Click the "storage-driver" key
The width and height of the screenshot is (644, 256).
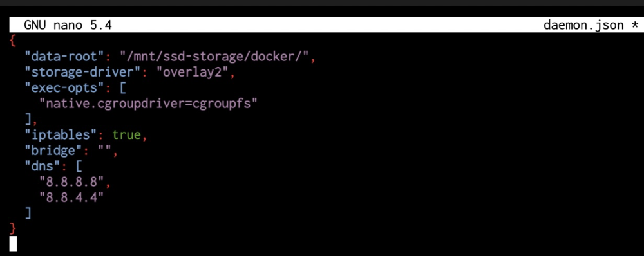tap(82, 72)
